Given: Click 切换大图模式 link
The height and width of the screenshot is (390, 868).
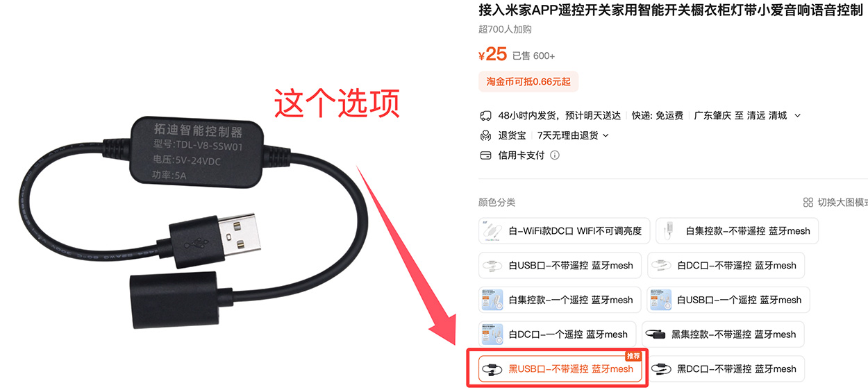Looking at the screenshot, I should click(842, 203).
